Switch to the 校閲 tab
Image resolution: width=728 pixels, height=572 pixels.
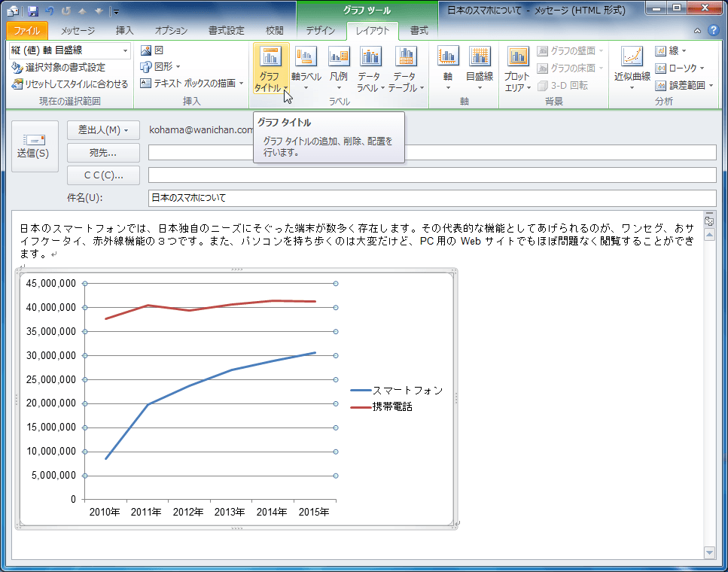point(274,31)
